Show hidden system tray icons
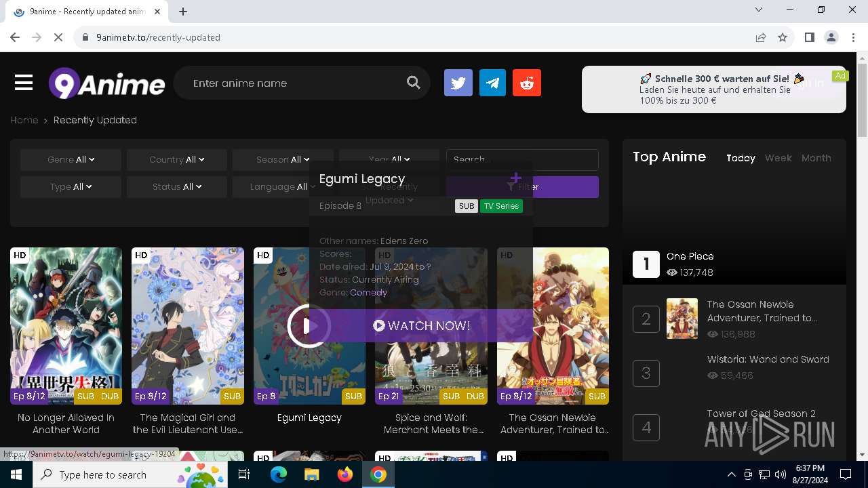 [731, 474]
